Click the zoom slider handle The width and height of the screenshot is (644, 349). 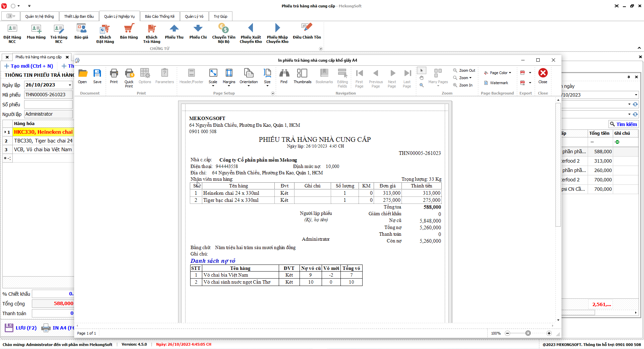point(528,333)
